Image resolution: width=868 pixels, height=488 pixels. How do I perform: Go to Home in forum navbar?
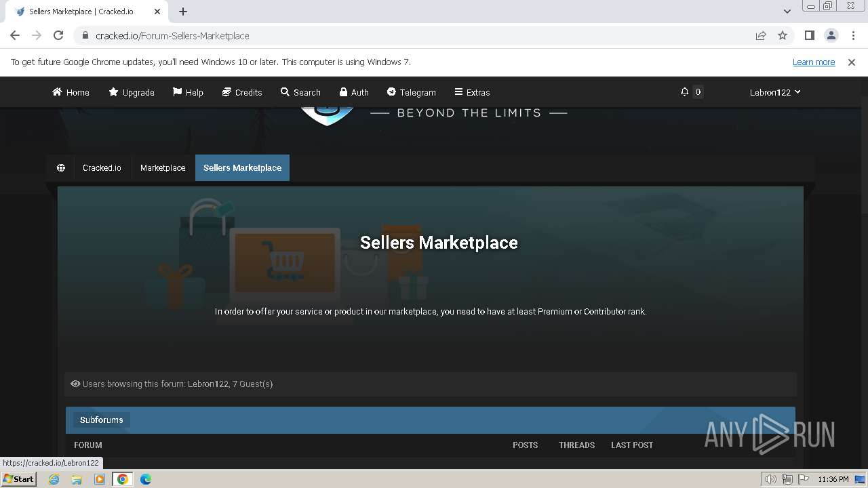(71, 92)
